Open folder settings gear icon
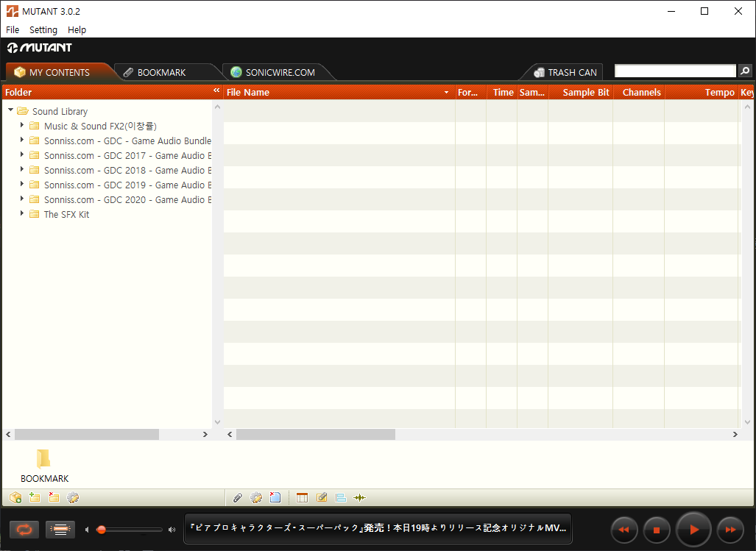Image resolution: width=756 pixels, height=551 pixels. [73, 497]
